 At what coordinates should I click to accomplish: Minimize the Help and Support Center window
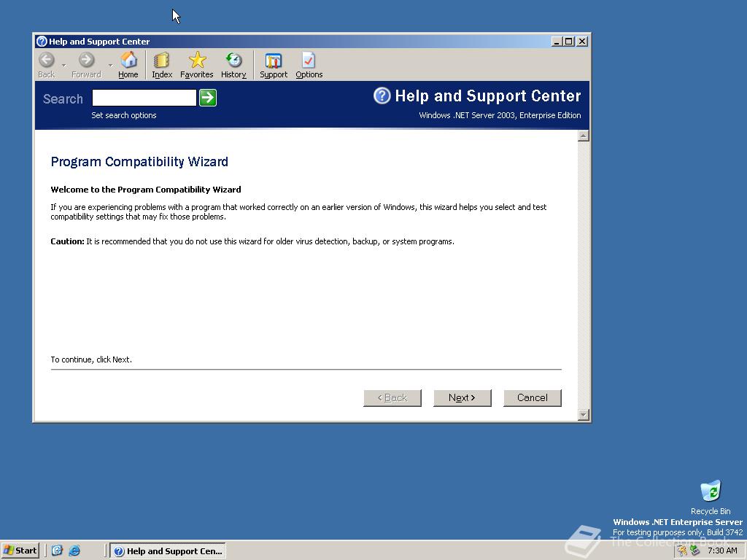557,42
